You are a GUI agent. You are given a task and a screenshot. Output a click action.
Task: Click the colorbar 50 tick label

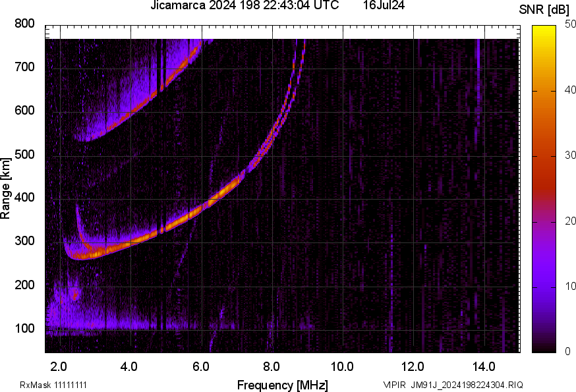[570, 24]
